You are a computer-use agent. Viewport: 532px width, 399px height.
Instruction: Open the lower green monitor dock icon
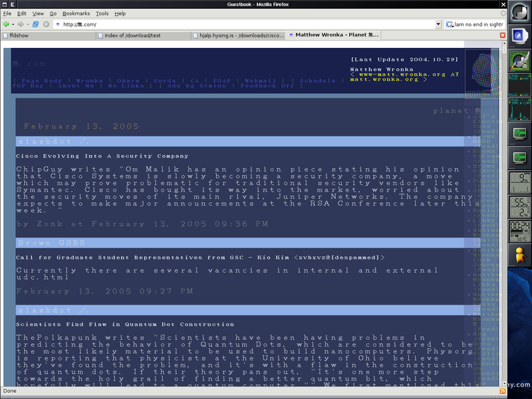tap(519, 158)
